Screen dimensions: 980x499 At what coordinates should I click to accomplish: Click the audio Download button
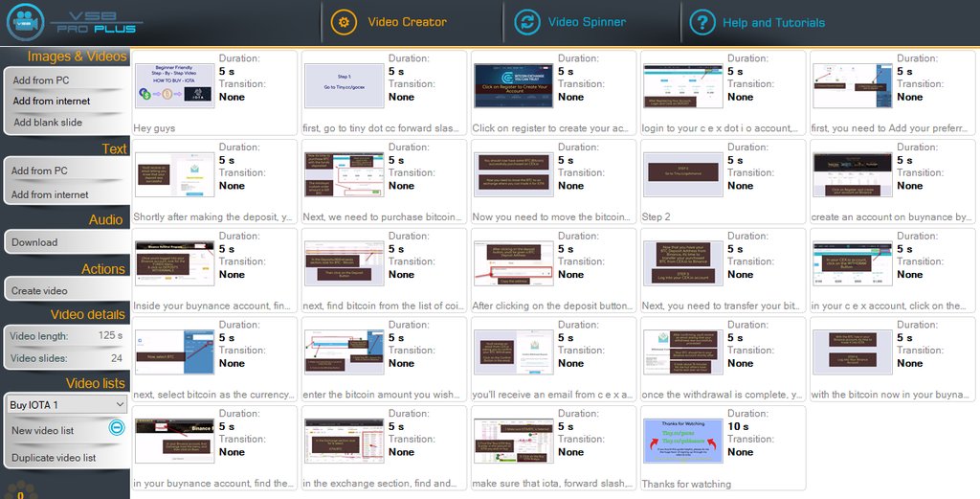34,242
